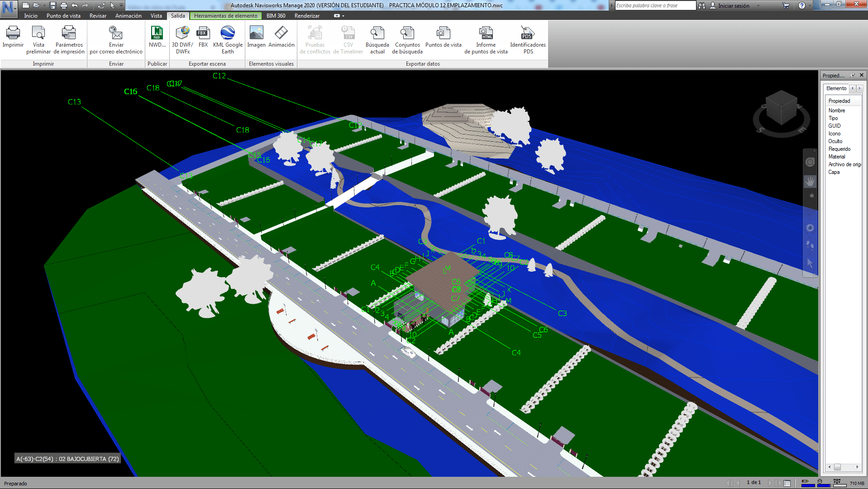Open the Help dropdown arrow
The image size is (868, 489).
pyautogui.click(x=810, y=6)
